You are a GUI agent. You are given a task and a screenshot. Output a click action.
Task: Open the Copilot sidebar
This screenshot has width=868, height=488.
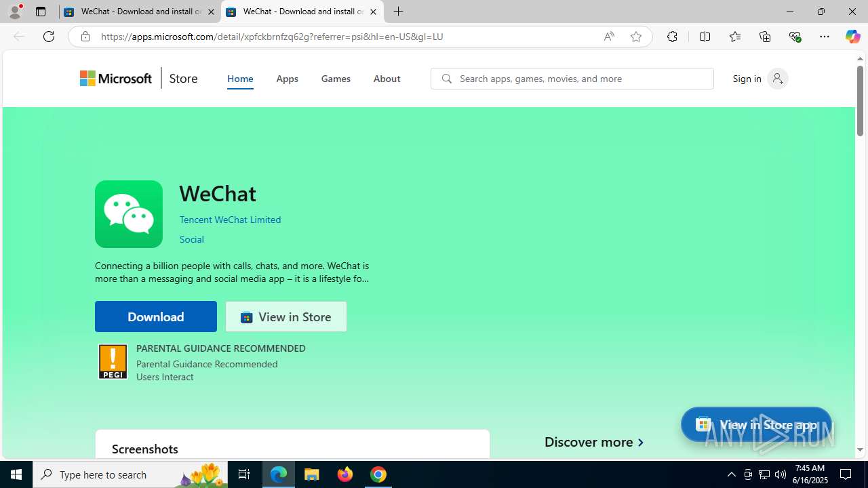click(852, 37)
